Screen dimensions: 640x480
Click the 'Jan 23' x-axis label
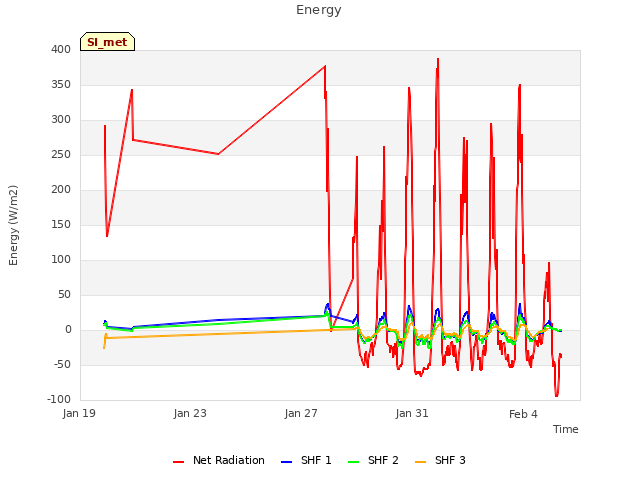click(190, 413)
